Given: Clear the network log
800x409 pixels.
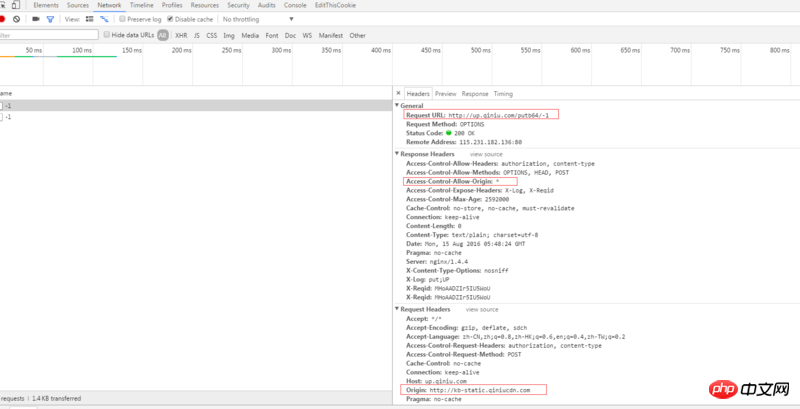Looking at the screenshot, I should [16, 19].
